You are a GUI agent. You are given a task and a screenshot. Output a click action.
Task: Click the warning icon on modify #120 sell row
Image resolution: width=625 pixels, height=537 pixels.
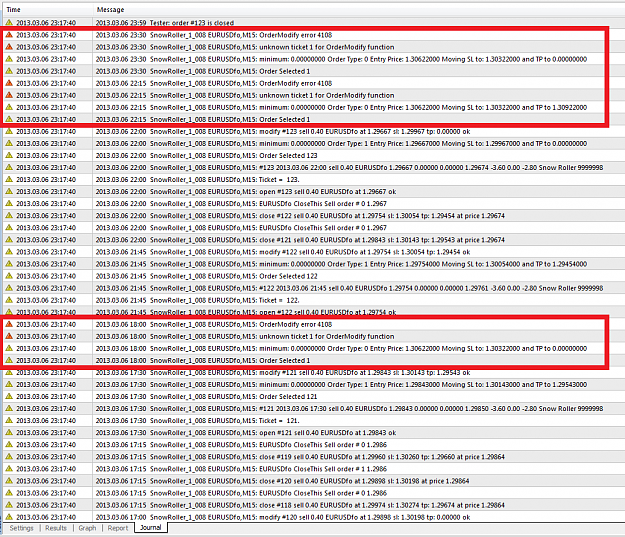point(9,517)
